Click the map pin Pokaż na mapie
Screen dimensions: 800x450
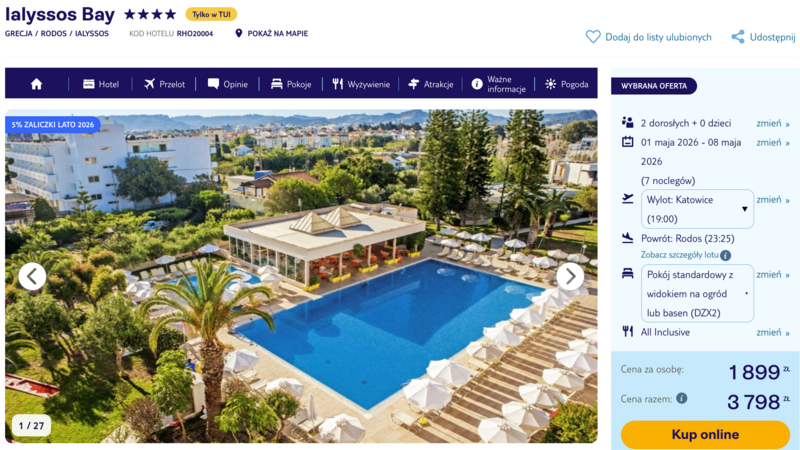(238, 34)
